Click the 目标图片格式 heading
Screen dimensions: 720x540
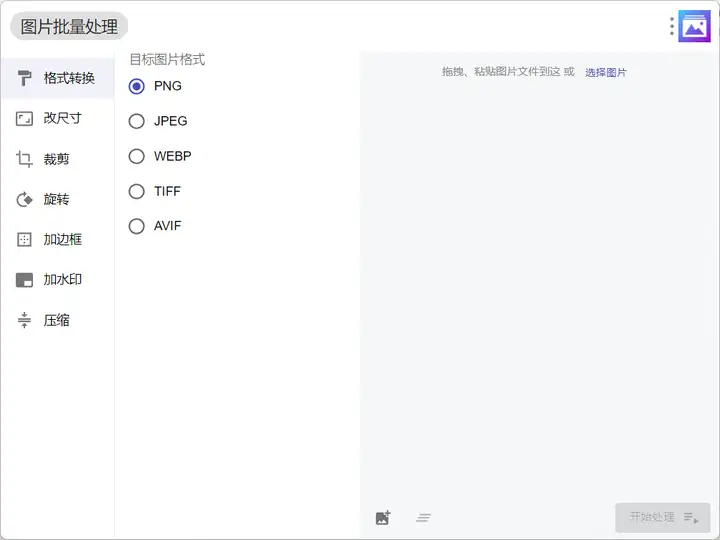tap(167, 59)
